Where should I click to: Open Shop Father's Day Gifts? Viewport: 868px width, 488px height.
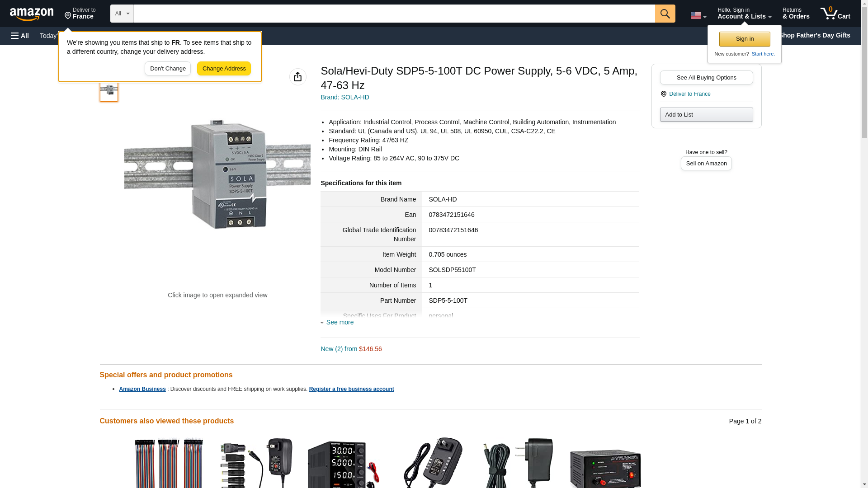[x=814, y=35]
